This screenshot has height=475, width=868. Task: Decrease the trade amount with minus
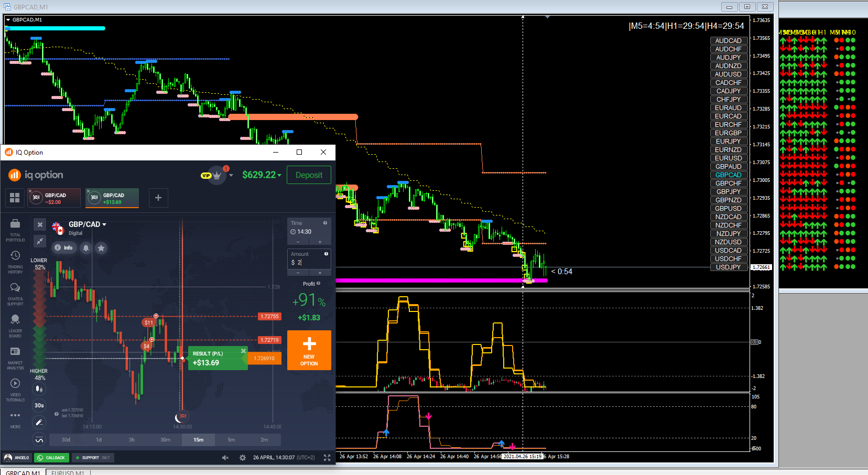(298, 273)
